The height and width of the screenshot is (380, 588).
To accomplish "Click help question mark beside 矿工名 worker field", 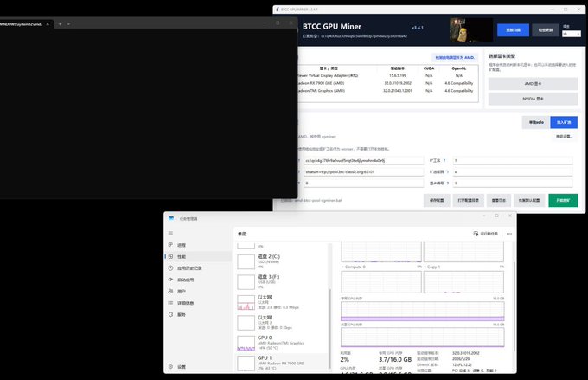I will (x=444, y=161).
